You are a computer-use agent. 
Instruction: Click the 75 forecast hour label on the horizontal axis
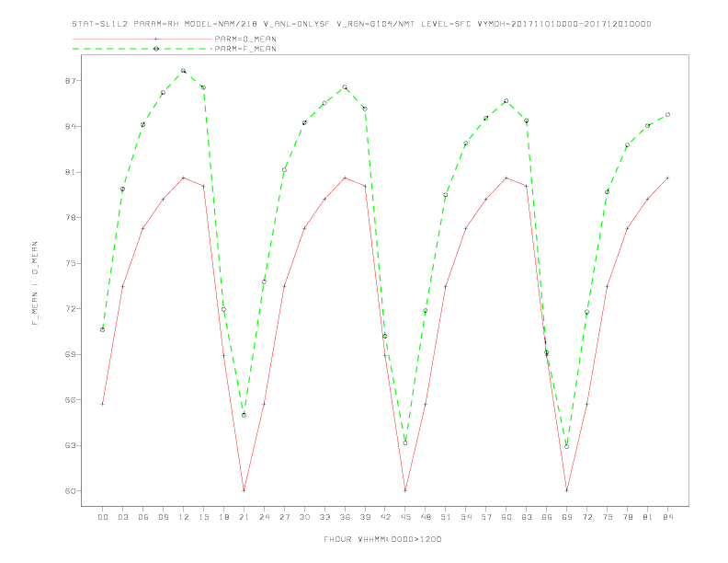coord(608,517)
